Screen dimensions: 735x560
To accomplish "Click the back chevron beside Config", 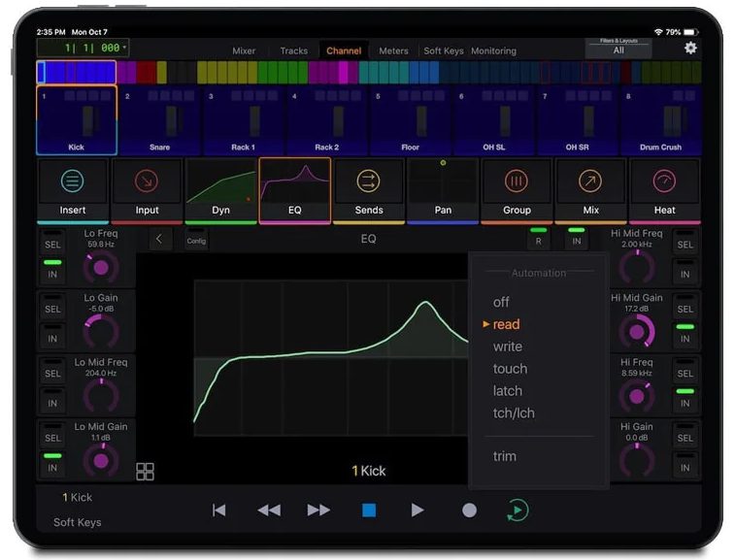I will coord(159,240).
